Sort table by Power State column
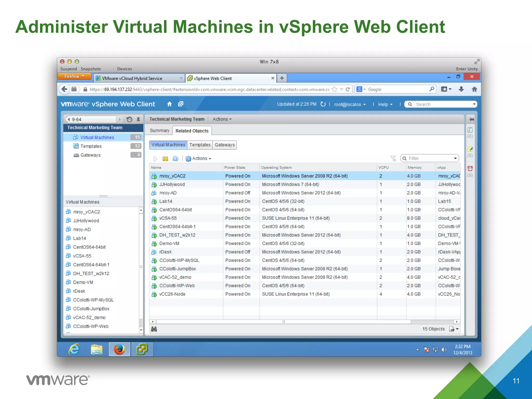This screenshot has width=532, height=399. point(241,168)
